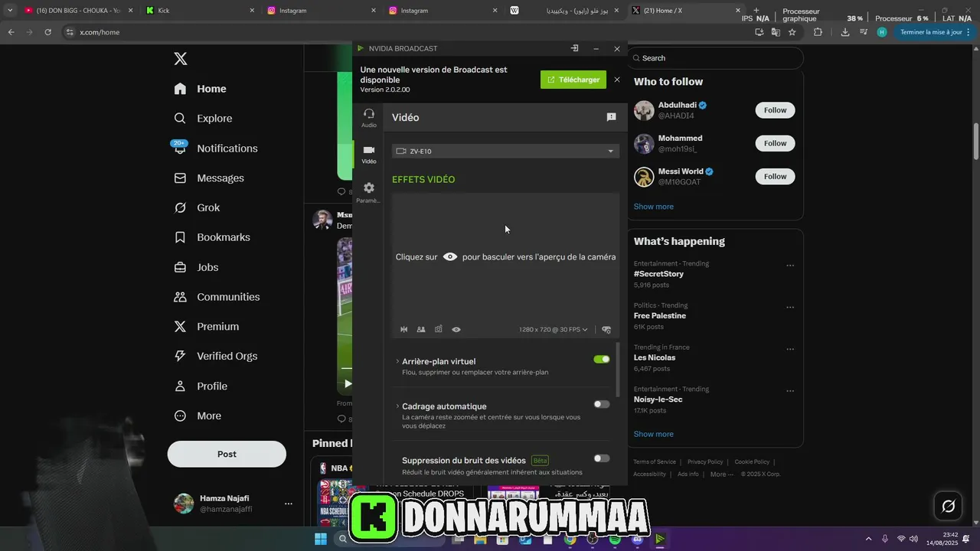Click the X logo in the sidebar
980x551 pixels.
point(181,59)
